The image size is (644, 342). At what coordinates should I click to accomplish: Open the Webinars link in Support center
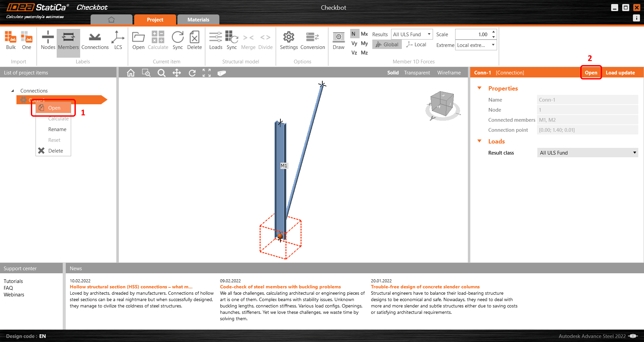pyautogui.click(x=14, y=294)
